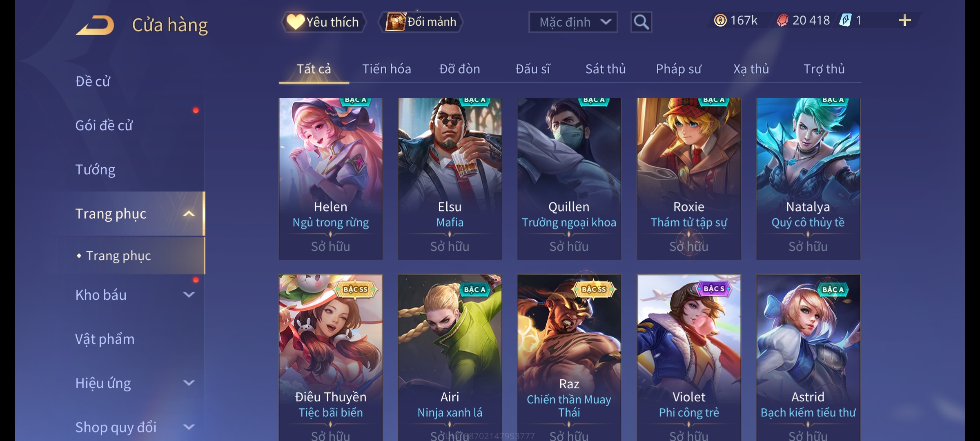The width and height of the screenshot is (980, 441).
Task: Switch to the Pháp sư tab
Action: [x=678, y=69]
